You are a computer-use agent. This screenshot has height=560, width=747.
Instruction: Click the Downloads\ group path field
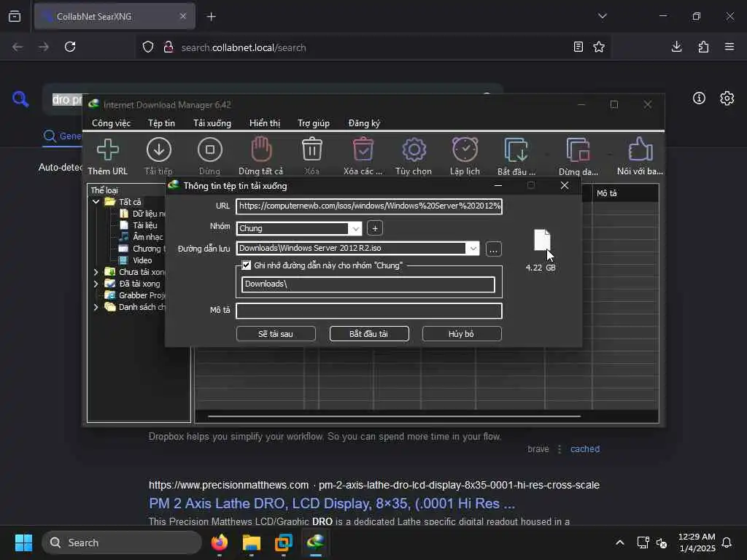368,284
